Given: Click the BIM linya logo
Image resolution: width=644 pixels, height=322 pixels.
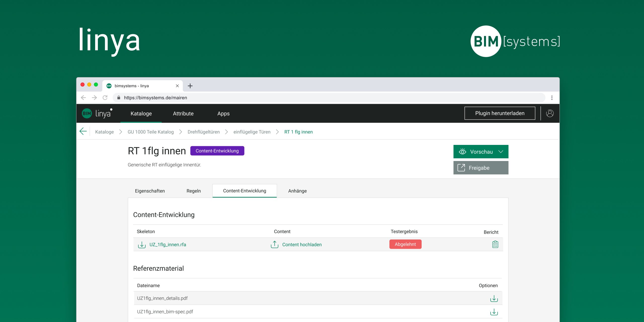Looking at the screenshot, I should coord(97,113).
